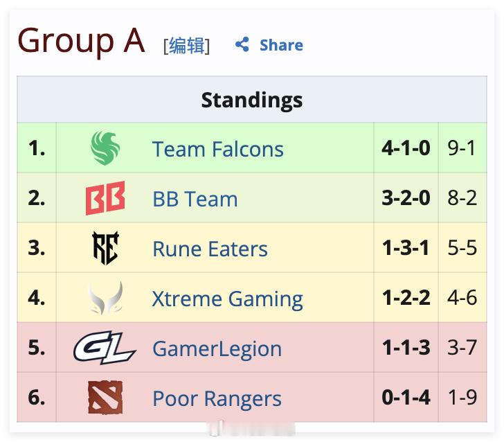Click the Poor Rangers Dota logo
Screen dimensions: 504x442
pos(105,397)
